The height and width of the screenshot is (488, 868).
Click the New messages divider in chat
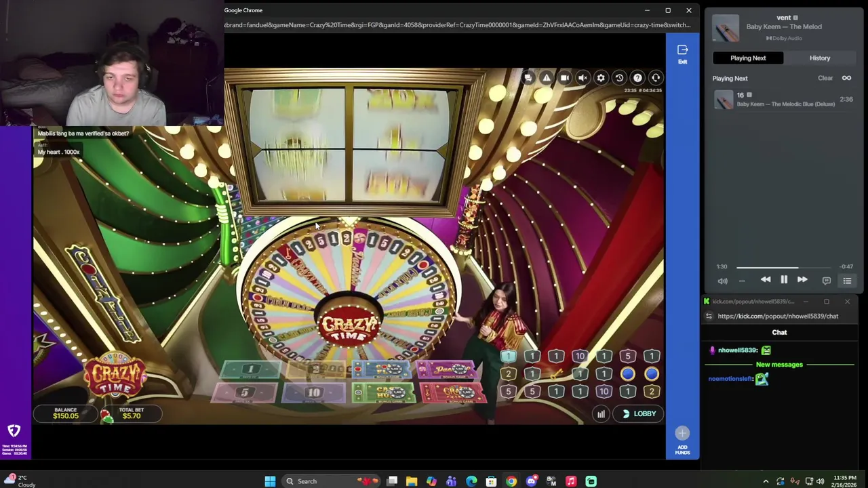[779, 365]
